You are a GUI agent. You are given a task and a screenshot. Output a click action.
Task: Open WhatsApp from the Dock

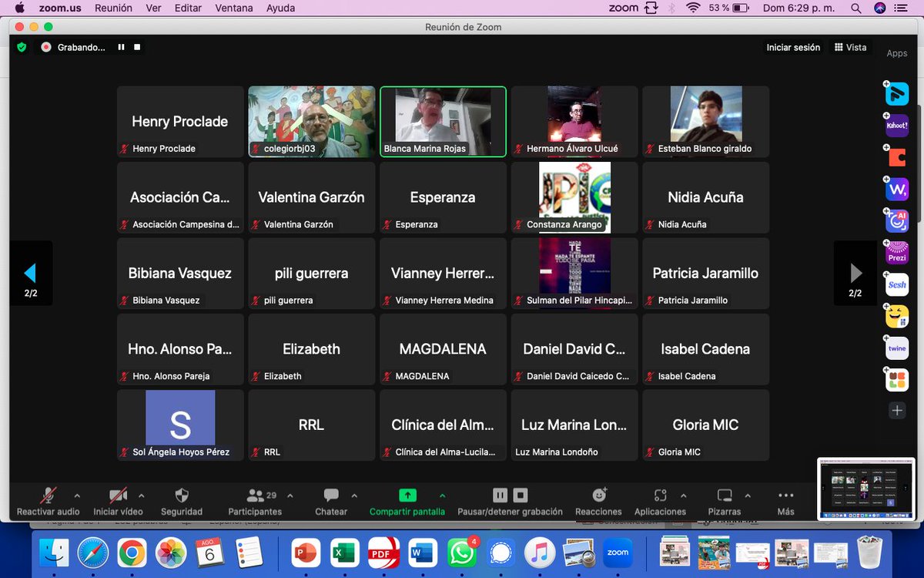pos(462,553)
